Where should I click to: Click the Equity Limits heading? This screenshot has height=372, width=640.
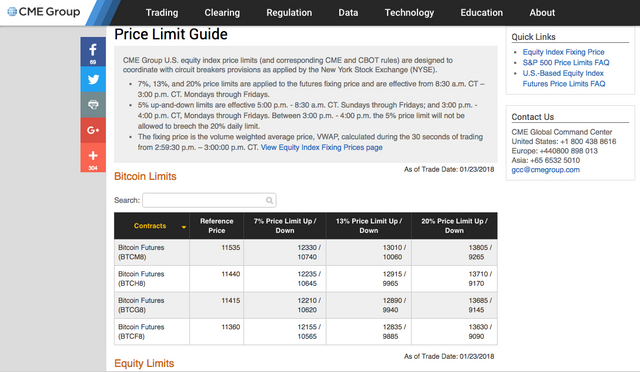144,363
